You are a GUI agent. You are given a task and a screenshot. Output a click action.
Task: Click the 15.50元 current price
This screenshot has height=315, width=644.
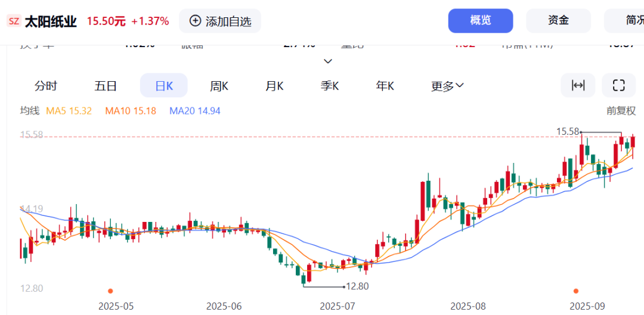click(x=106, y=21)
